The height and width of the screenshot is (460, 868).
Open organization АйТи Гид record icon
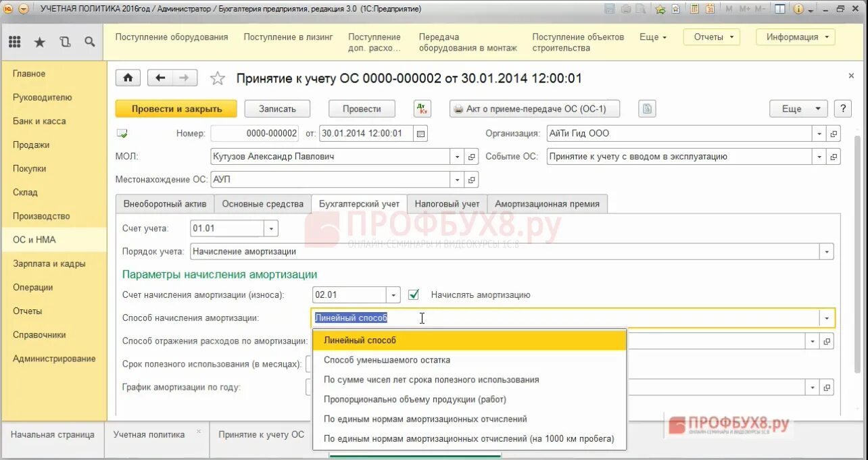pyautogui.click(x=834, y=134)
